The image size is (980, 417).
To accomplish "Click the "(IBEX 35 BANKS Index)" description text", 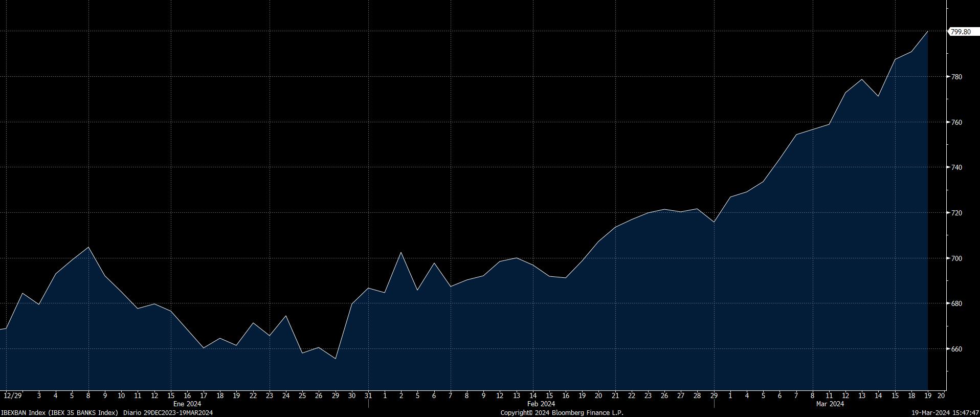I will [x=83, y=412].
